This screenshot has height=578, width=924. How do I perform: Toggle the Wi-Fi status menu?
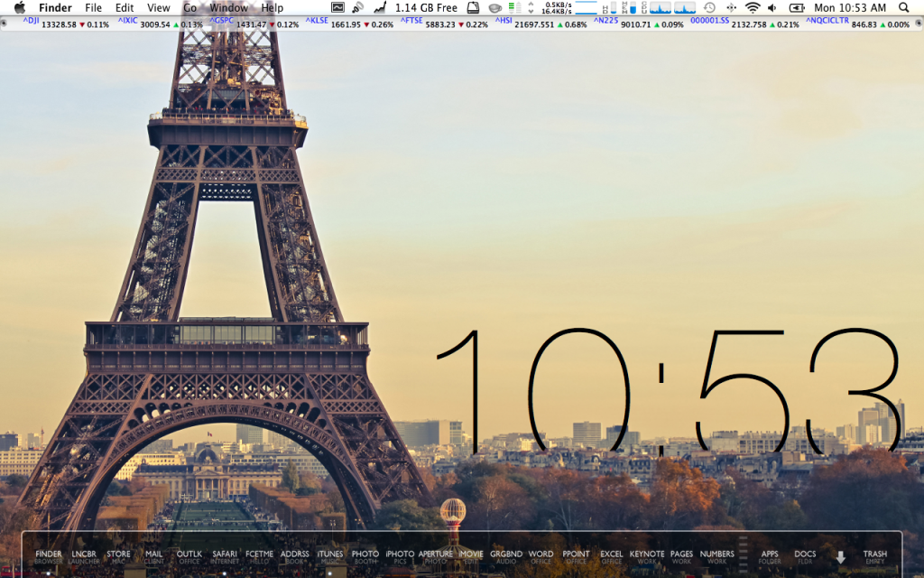tap(752, 8)
